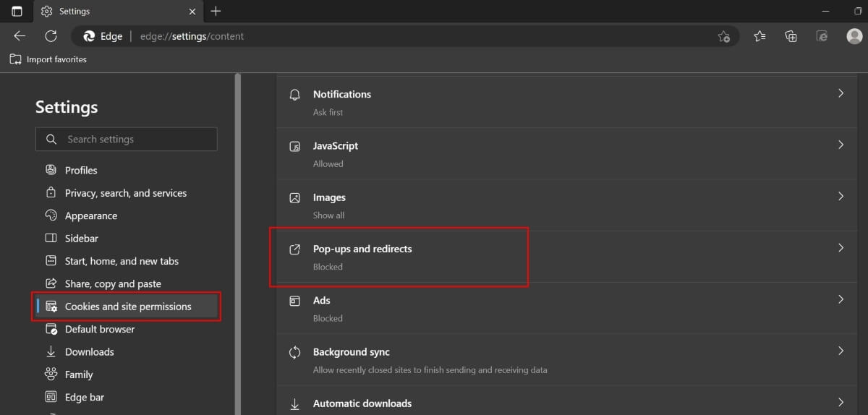Screen dimensions: 868x415
Task: Expand Automatic downloads with its chevron
Action: click(841, 402)
